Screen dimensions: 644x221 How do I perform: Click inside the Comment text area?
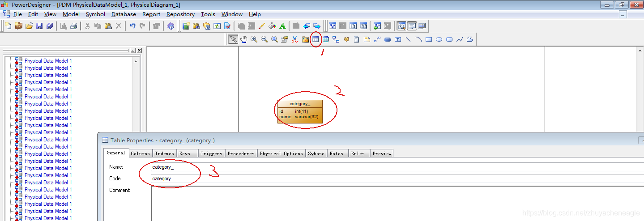click(397, 204)
